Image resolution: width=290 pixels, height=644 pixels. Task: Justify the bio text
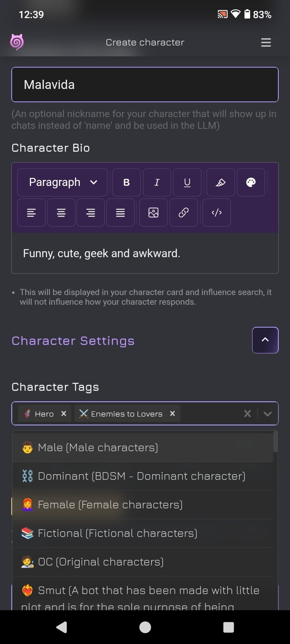120,213
